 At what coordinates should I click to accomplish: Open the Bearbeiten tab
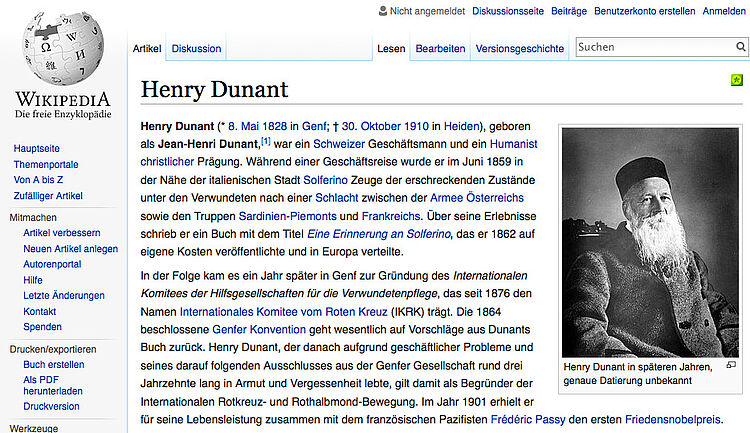440,48
